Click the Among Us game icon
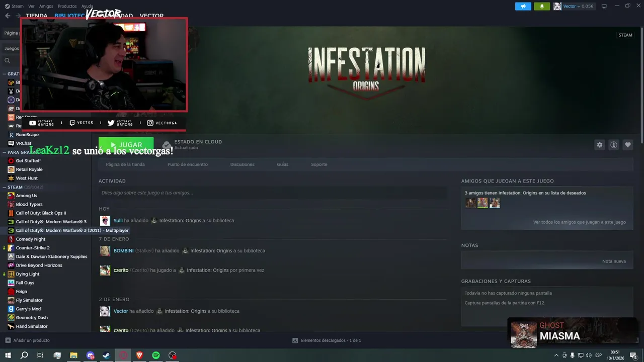Screen dimensions: 644x362 (11, 196)
